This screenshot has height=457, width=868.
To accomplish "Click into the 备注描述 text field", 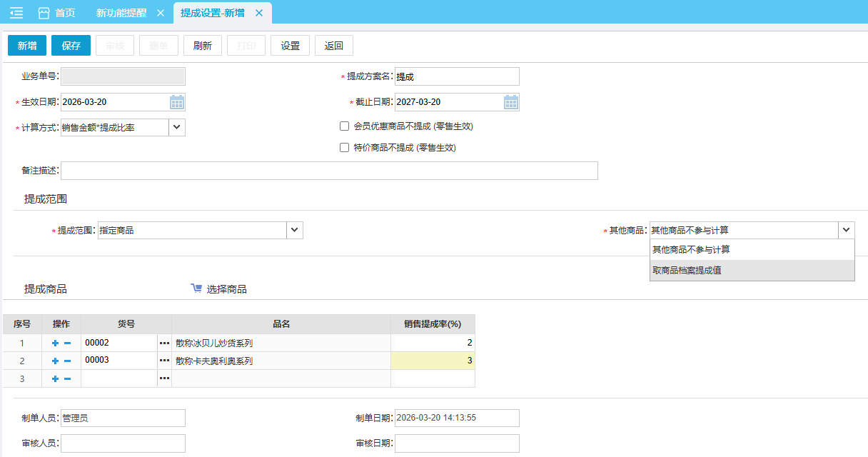I will pos(329,171).
